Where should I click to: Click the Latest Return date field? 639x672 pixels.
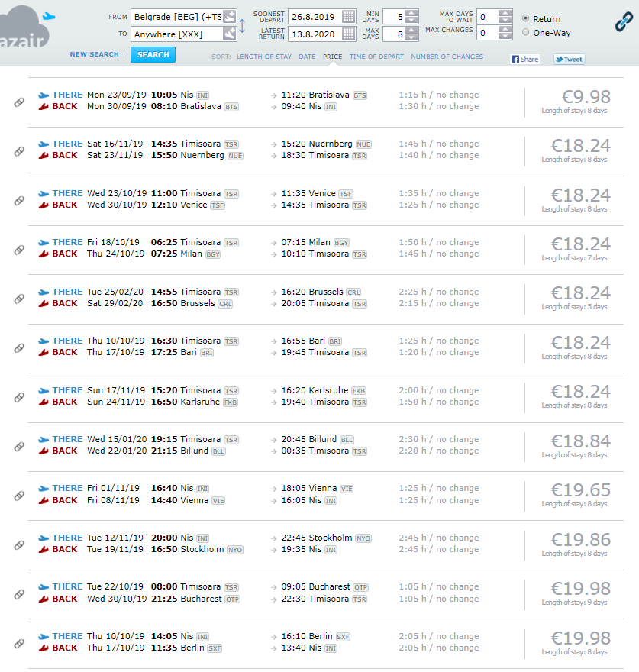click(315, 34)
